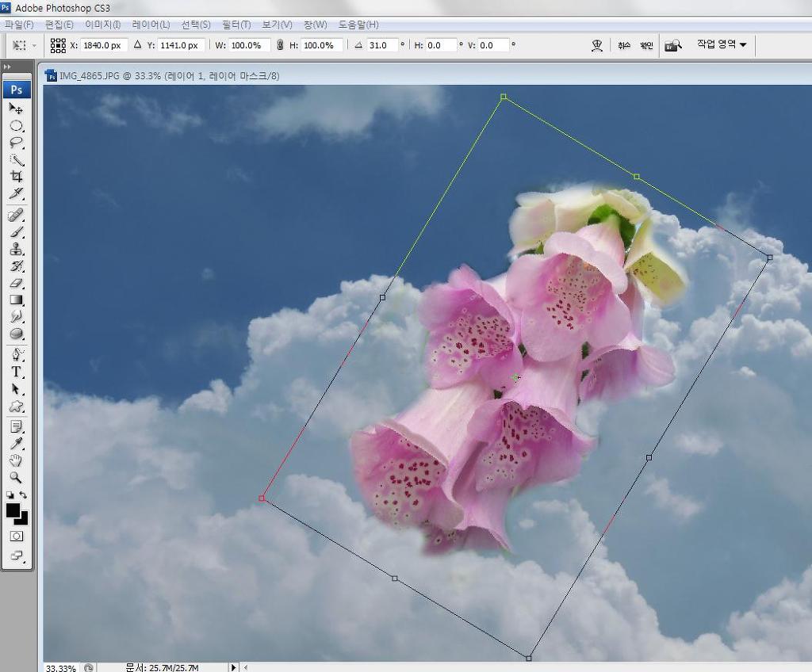Switch to warp transform mode

[598, 45]
